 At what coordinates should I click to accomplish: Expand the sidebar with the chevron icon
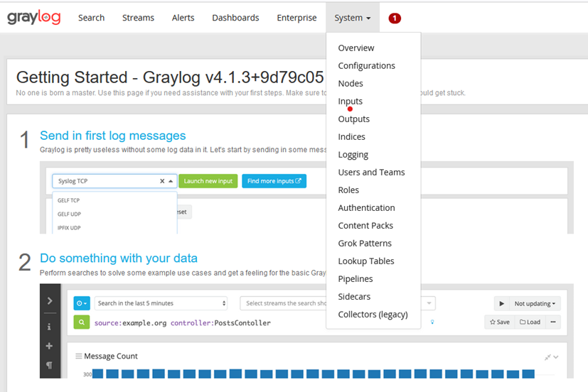click(x=50, y=301)
